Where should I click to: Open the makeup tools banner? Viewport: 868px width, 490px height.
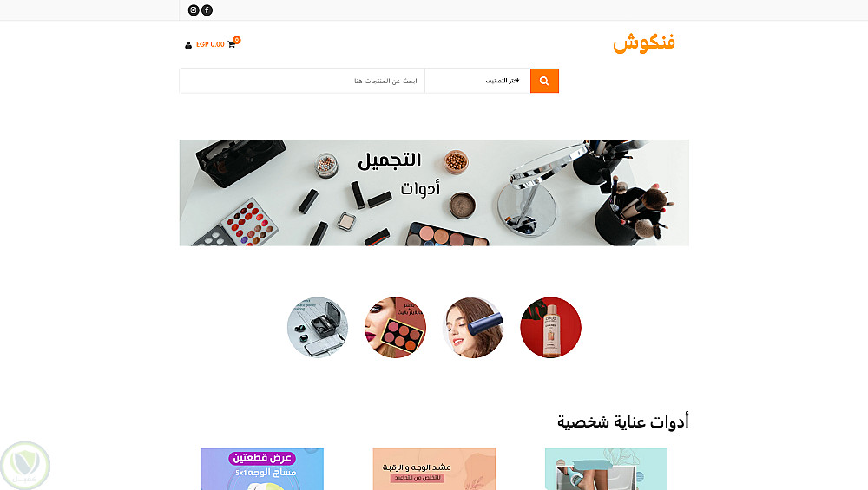[434, 193]
